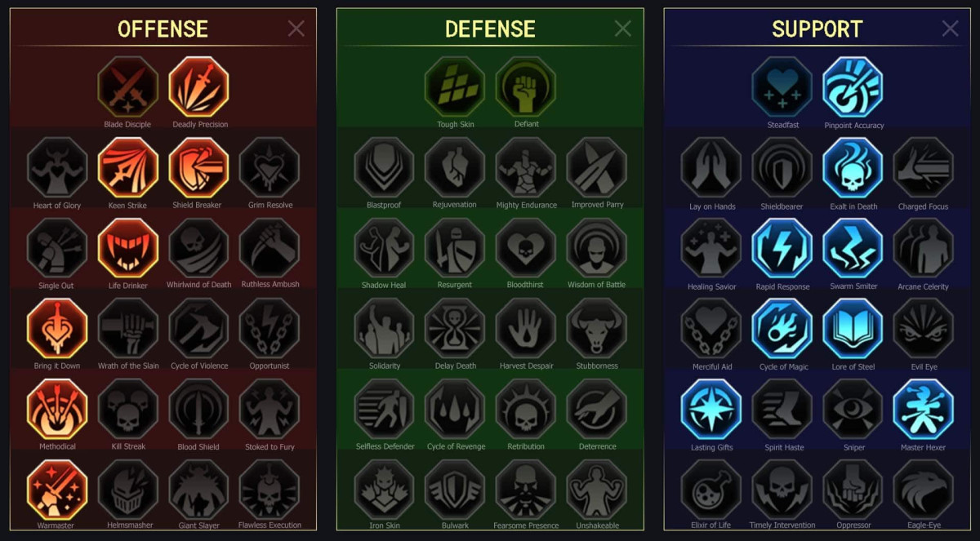980x541 pixels.
Task: Select the Warmaster mastery icon
Action: (56, 490)
